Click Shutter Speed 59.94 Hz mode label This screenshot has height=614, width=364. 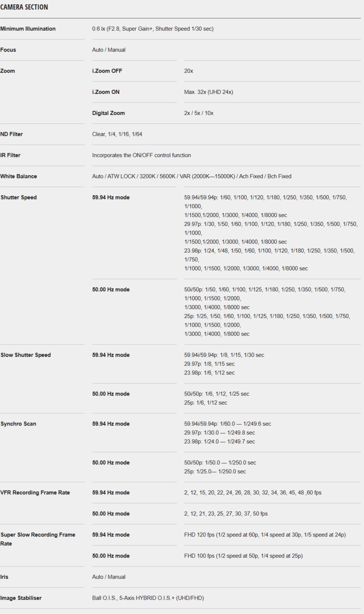(x=111, y=198)
